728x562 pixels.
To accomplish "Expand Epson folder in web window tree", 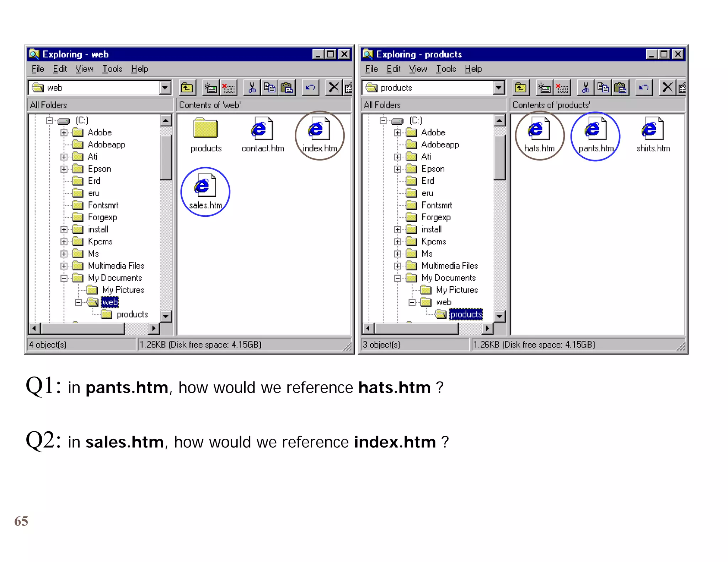I will [x=64, y=169].
